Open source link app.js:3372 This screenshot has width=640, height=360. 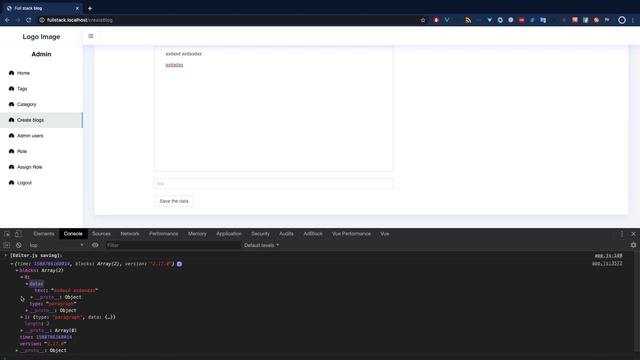pos(607,264)
